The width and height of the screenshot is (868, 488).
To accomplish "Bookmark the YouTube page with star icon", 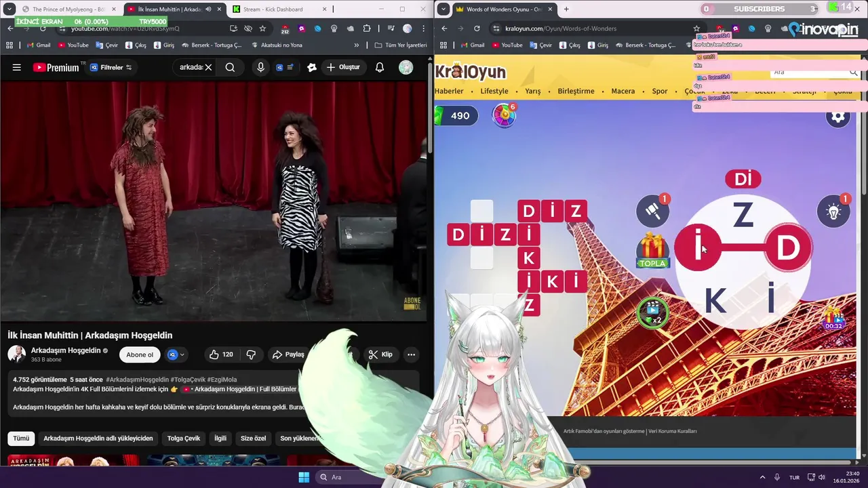I will click(x=262, y=28).
